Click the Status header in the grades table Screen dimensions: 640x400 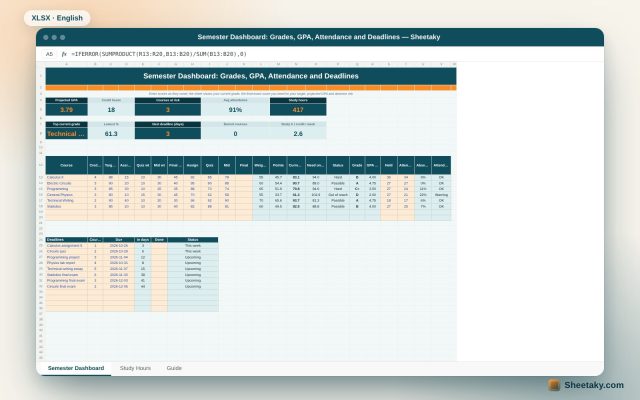(x=338, y=165)
